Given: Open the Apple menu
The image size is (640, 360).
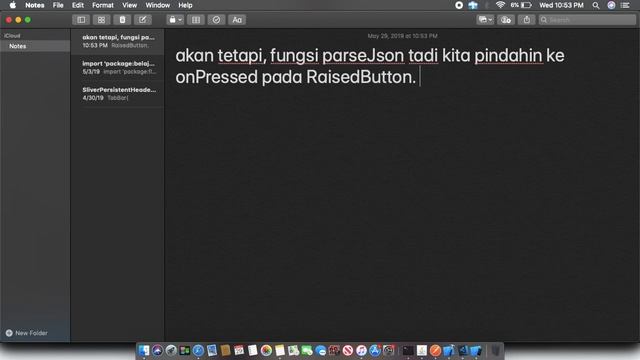Looking at the screenshot, I should pos(13,5).
